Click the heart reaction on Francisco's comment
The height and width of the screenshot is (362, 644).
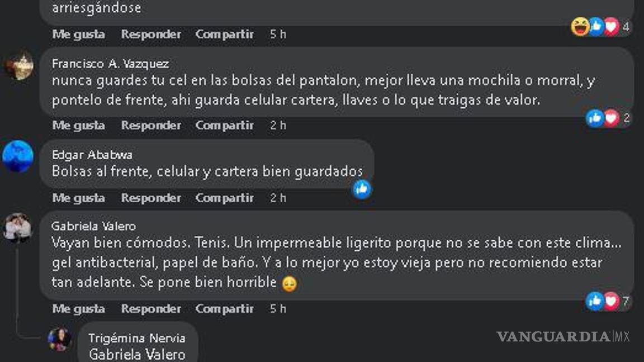tap(610, 117)
